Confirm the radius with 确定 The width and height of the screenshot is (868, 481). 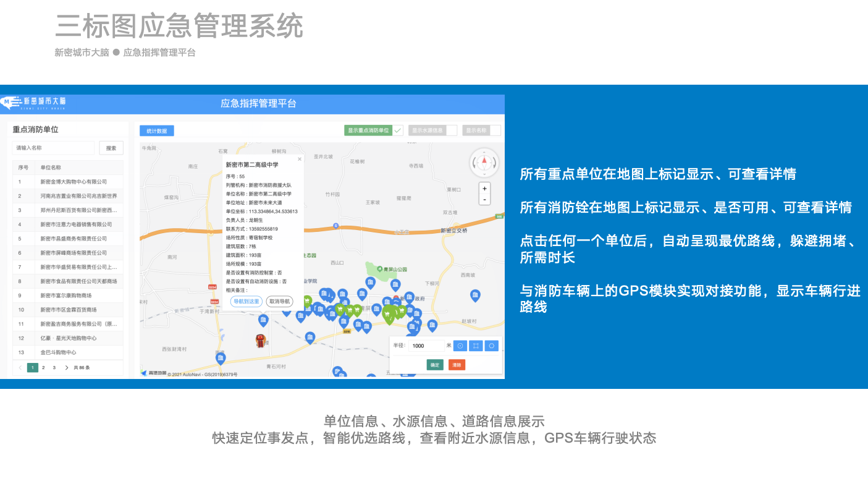(435, 365)
